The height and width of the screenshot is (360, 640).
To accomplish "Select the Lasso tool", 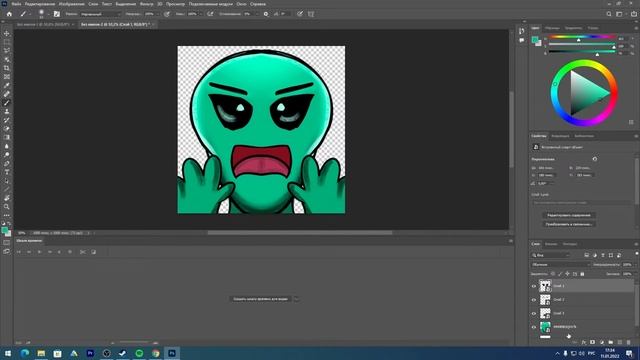I will pos(7,51).
